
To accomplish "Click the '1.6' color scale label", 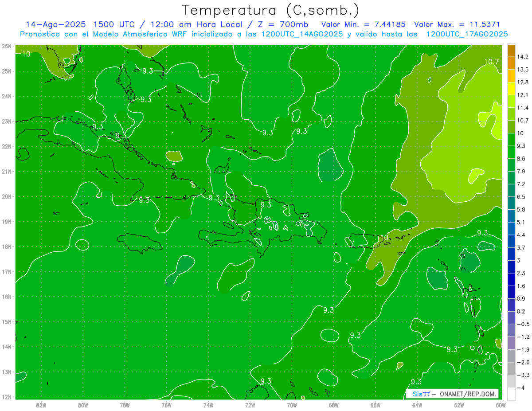I will [521, 286].
